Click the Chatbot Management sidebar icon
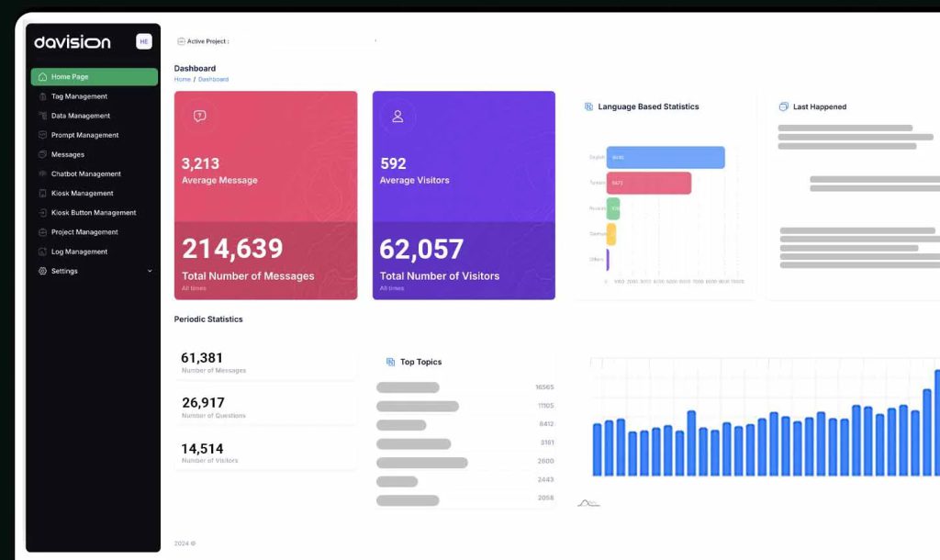940x560 pixels. click(42, 174)
